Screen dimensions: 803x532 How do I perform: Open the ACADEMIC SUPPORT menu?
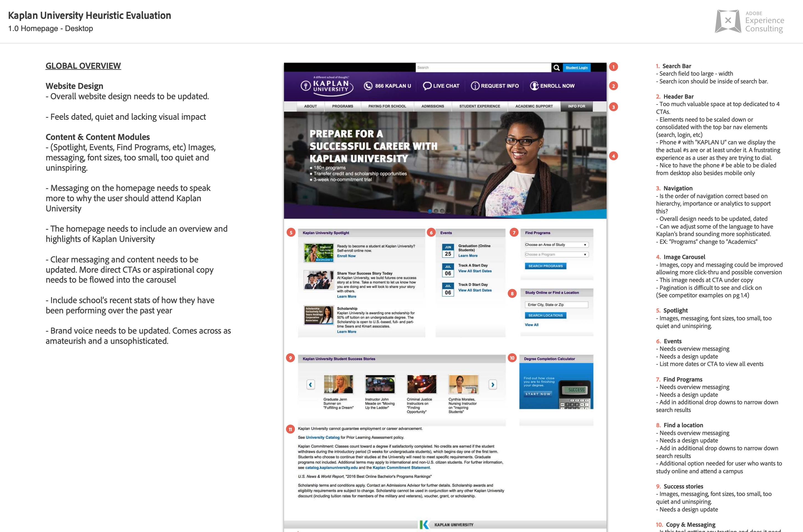click(x=534, y=106)
